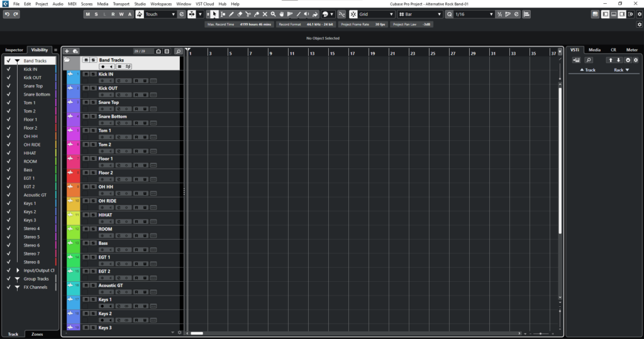Toggle visibility checkbox for Kick IN
644x339 pixels.
point(9,69)
